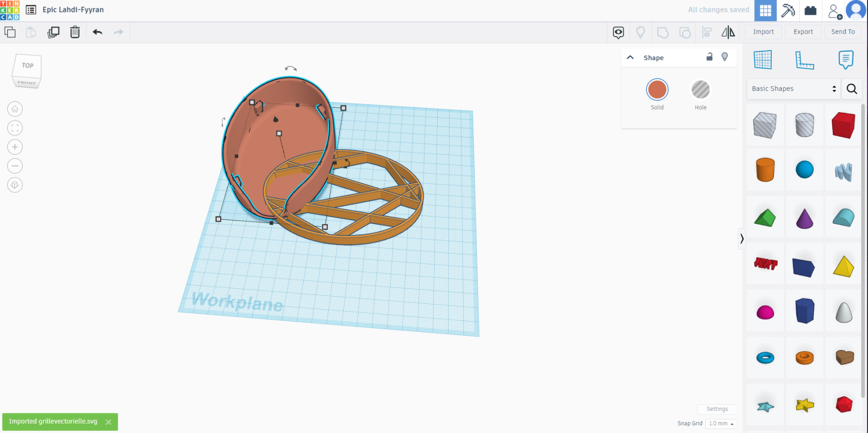Open the Blocks pickaxe mode
Viewport: 868px width, 433px height.
tap(788, 10)
